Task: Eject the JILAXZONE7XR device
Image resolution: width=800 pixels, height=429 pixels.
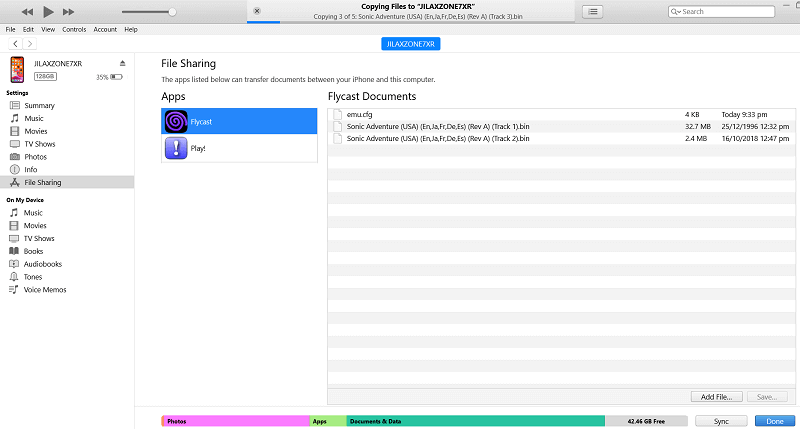Action: [x=122, y=63]
